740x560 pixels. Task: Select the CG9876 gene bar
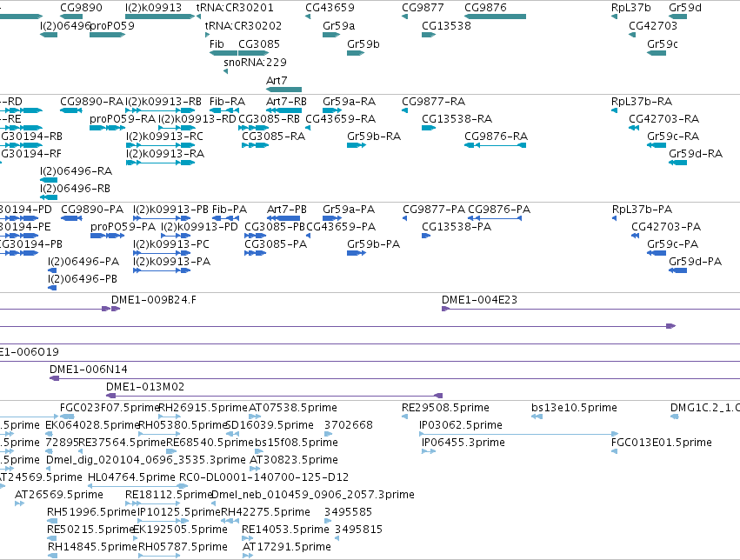pos(495,17)
